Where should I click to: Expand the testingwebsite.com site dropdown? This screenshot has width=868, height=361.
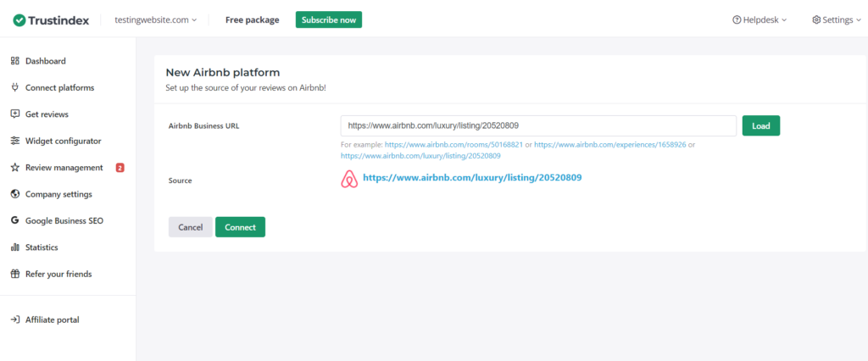coord(155,19)
